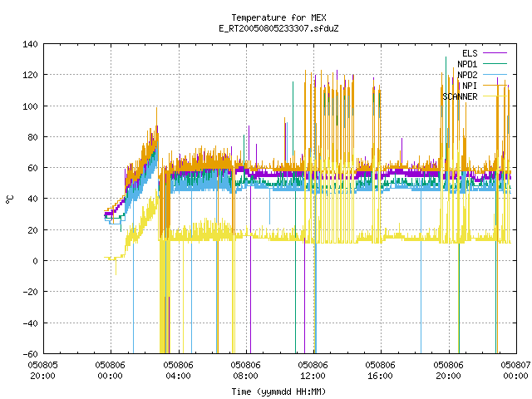Click the ELS legend label
The width and height of the screenshot is (532, 399).
[470, 53]
